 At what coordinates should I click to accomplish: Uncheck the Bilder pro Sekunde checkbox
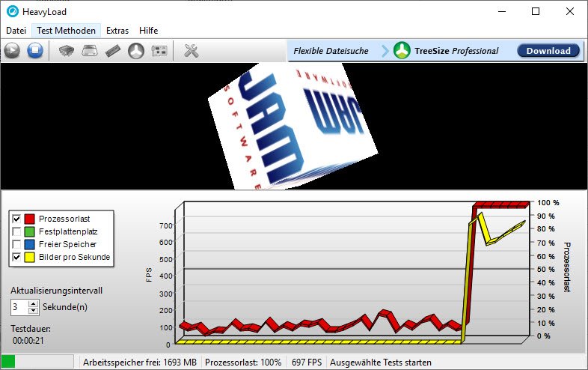(x=16, y=257)
